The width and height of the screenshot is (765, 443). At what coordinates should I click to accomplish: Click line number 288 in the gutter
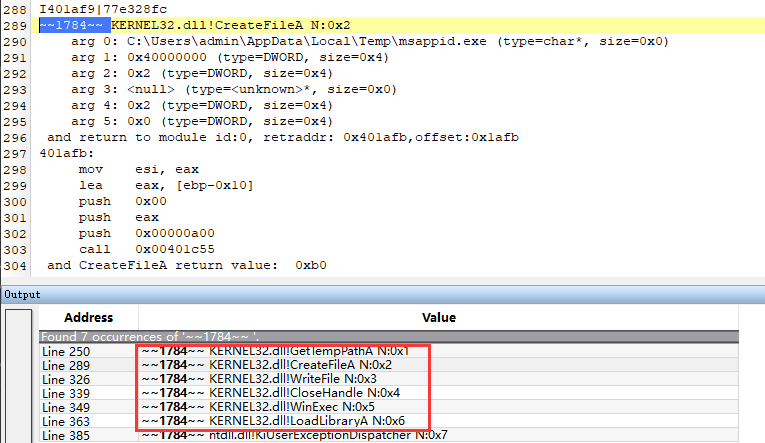(15, 9)
